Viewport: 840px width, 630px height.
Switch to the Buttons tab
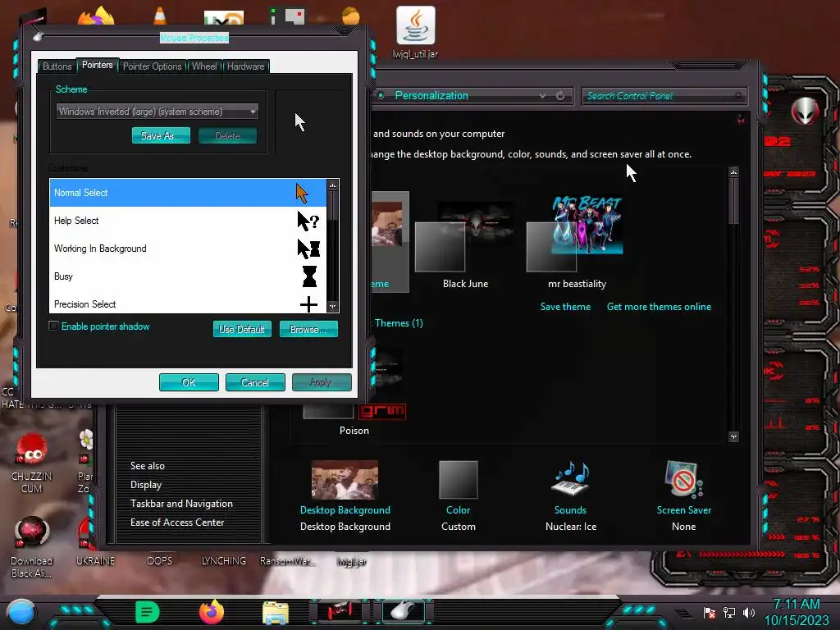coord(57,66)
